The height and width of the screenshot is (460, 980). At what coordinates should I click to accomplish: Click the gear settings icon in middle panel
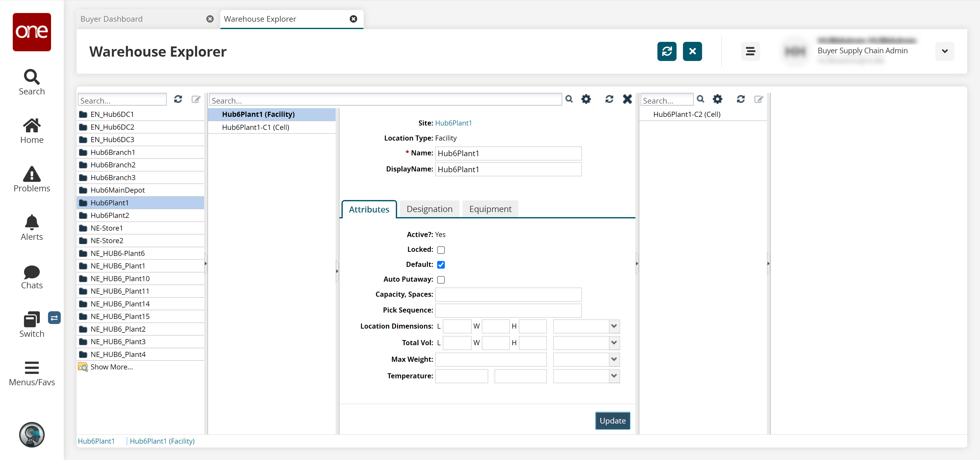pyautogui.click(x=586, y=99)
